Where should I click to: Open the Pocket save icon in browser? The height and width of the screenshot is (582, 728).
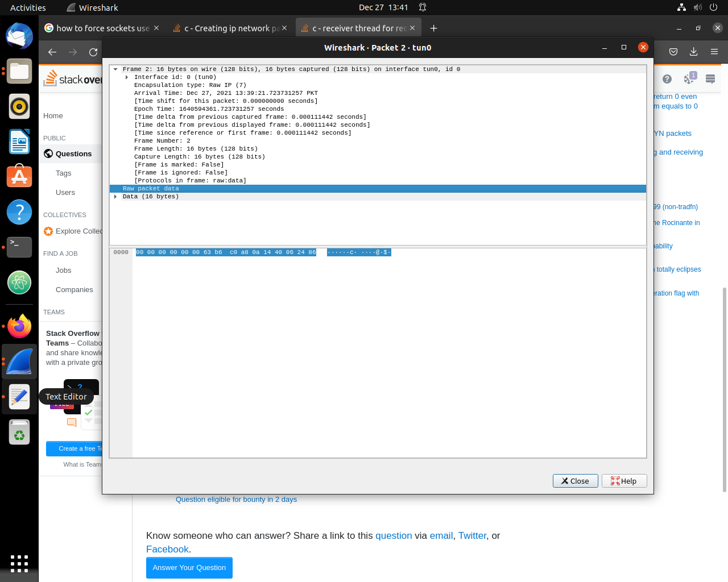point(673,52)
